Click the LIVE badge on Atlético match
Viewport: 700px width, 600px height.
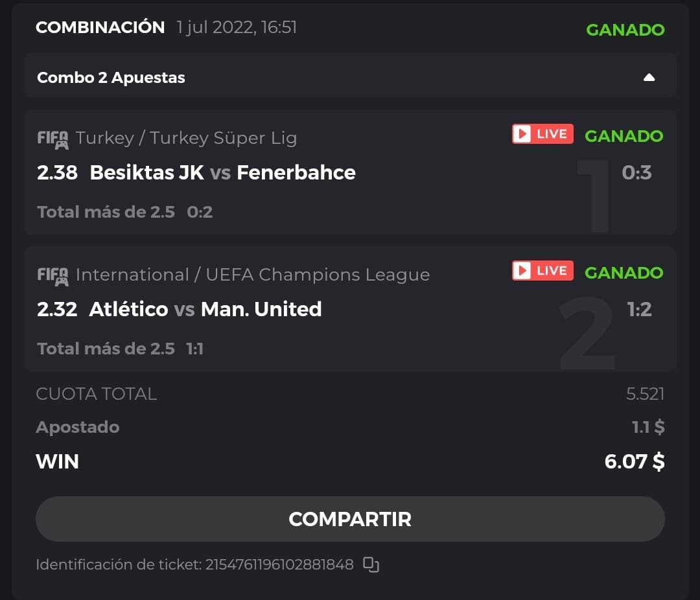[542, 270]
